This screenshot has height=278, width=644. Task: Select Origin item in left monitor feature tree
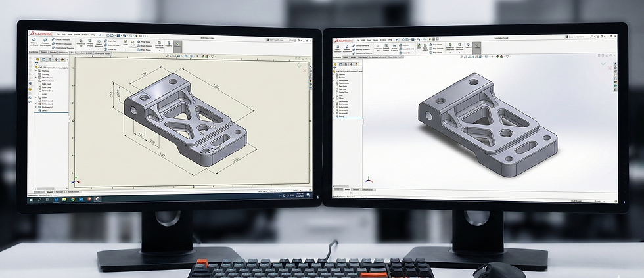click(x=44, y=94)
